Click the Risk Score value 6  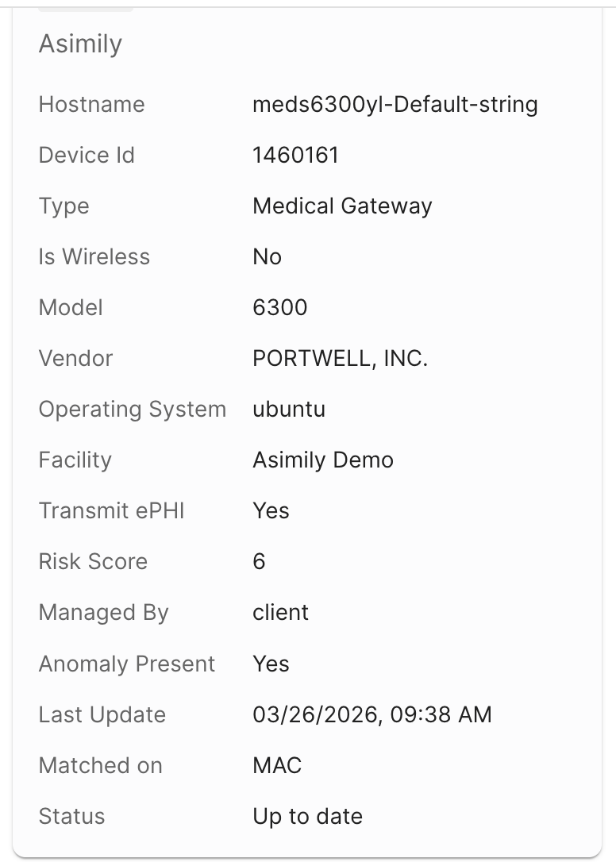(x=259, y=562)
